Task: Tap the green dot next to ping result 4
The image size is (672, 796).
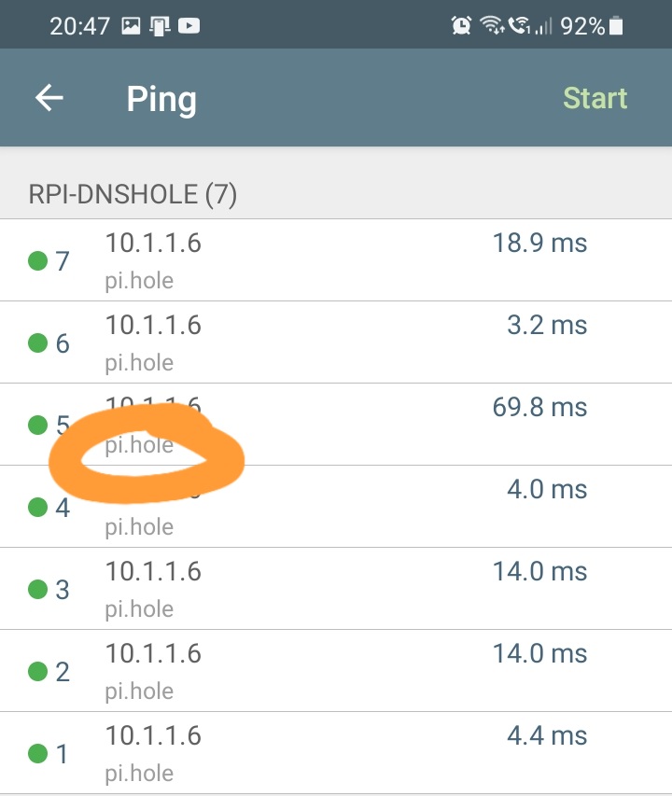Action: (37, 508)
